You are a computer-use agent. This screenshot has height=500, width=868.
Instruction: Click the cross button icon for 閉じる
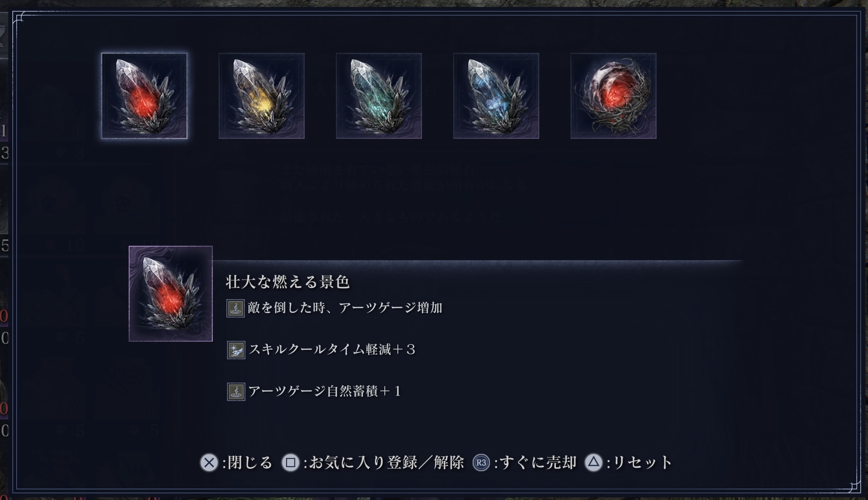[x=209, y=462]
